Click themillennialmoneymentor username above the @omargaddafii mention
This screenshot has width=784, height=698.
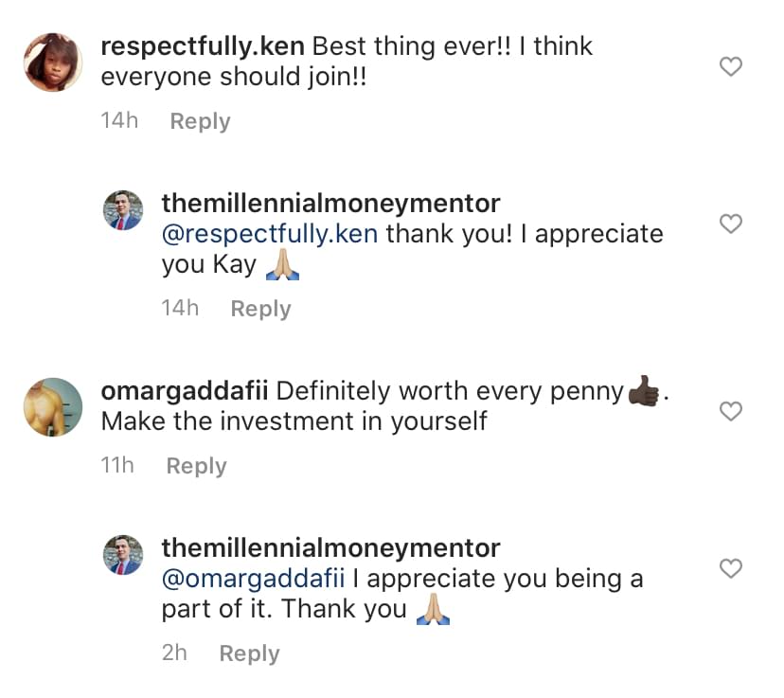(x=330, y=547)
